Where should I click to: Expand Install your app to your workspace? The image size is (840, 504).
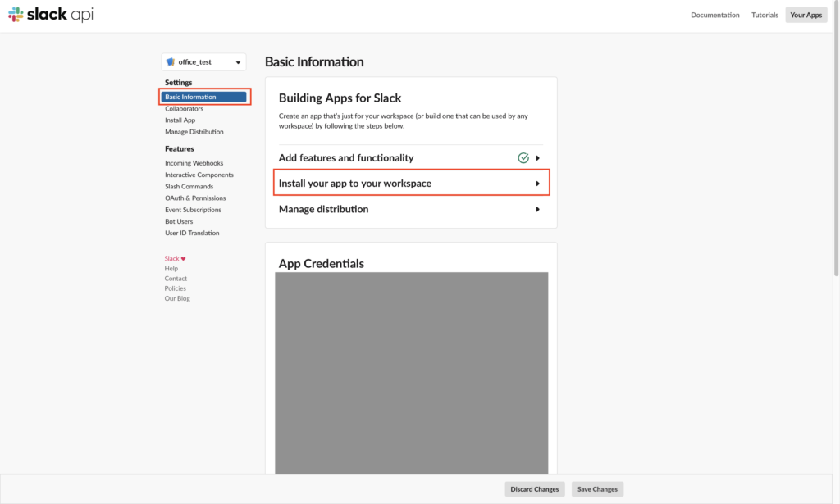click(x=412, y=183)
